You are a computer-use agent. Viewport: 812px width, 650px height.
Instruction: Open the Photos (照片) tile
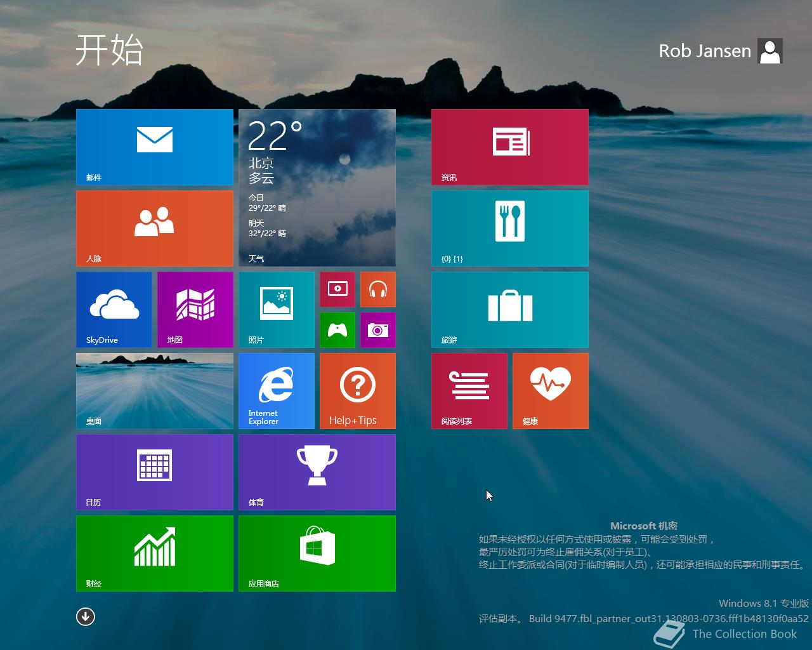277,310
